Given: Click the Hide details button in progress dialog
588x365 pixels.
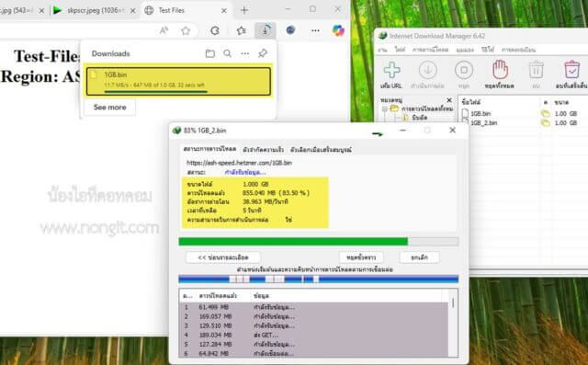Looking at the screenshot, I should [x=222, y=257].
